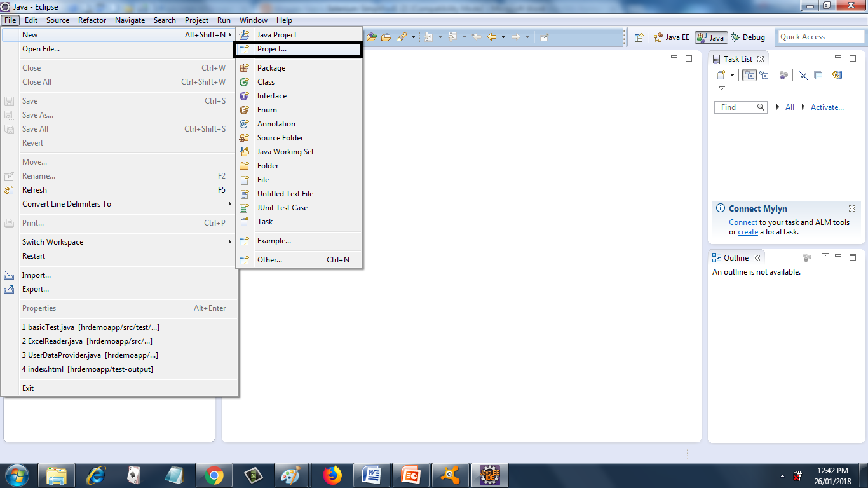Select the Search flashlight icon in the toolbar
The image size is (868, 488).
[401, 37]
